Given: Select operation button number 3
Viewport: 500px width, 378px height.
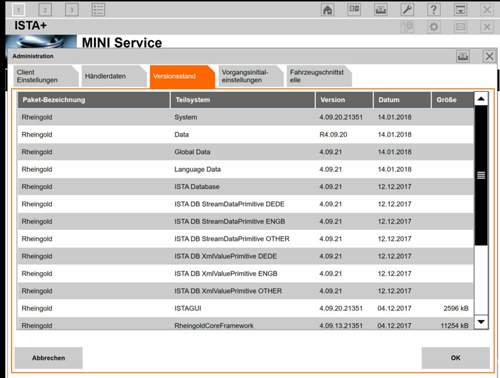Looking at the screenshot, I should click(72, 10).
